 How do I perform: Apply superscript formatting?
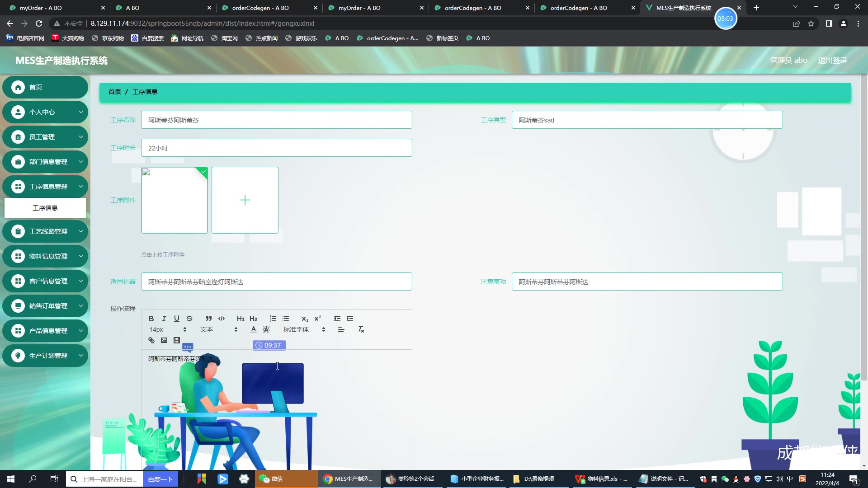tap(318, 319)
